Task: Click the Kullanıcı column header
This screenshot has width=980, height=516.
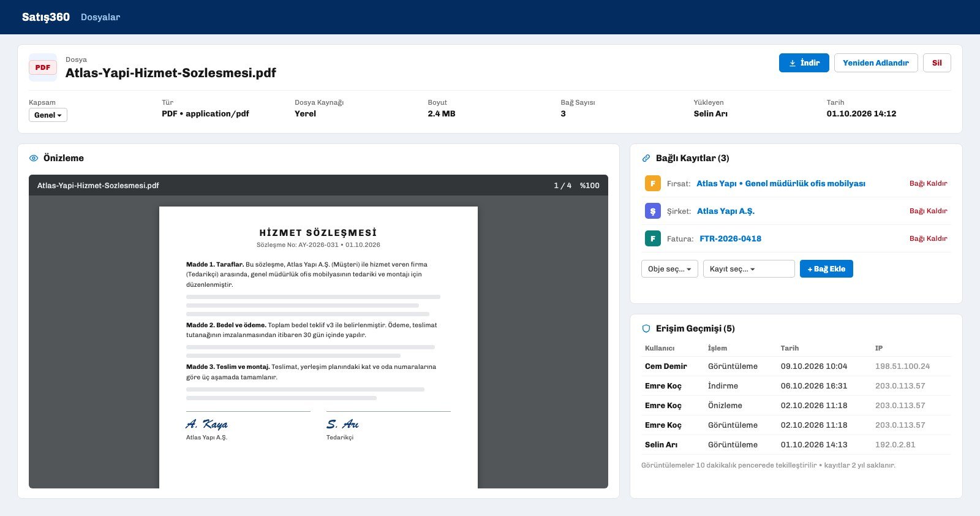Action: (x=660, y=348)
